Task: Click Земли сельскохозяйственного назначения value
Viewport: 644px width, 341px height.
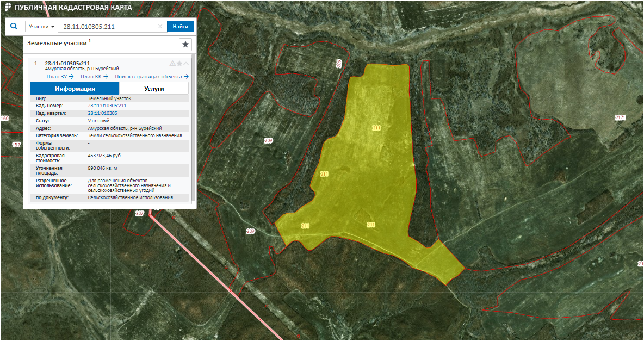Action: tap(135, 135)
